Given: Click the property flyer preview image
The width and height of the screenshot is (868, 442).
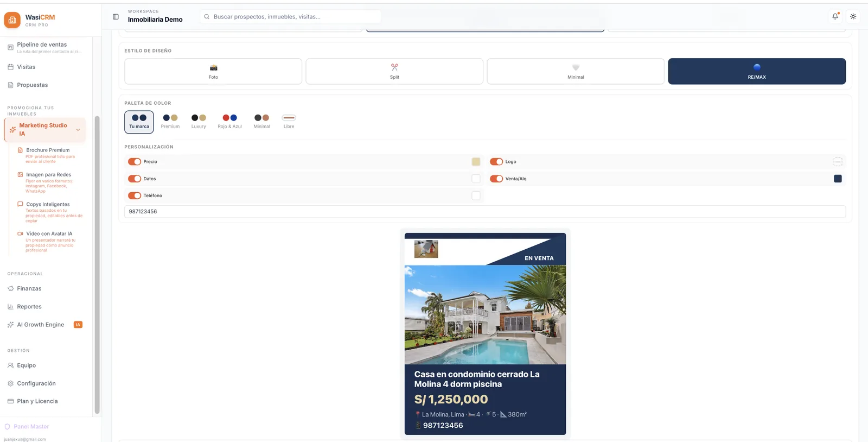Looking at the screenshot, I should point(485,334).
